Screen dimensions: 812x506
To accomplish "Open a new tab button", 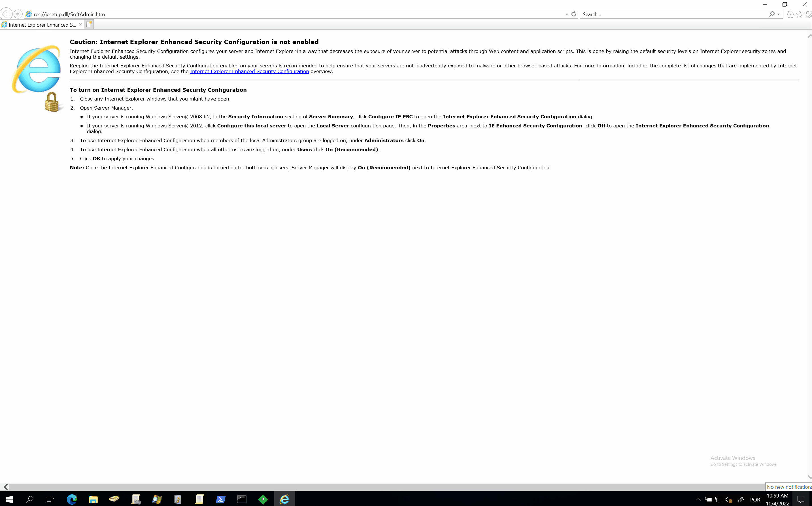I will [89, 24].
